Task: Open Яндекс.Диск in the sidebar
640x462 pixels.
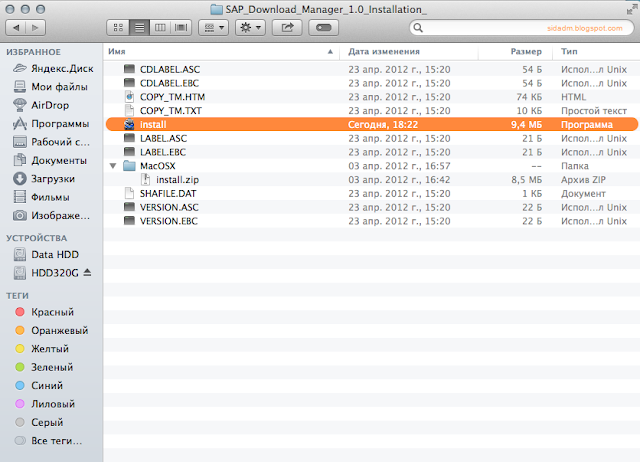Action: click(x=53, y=69)
